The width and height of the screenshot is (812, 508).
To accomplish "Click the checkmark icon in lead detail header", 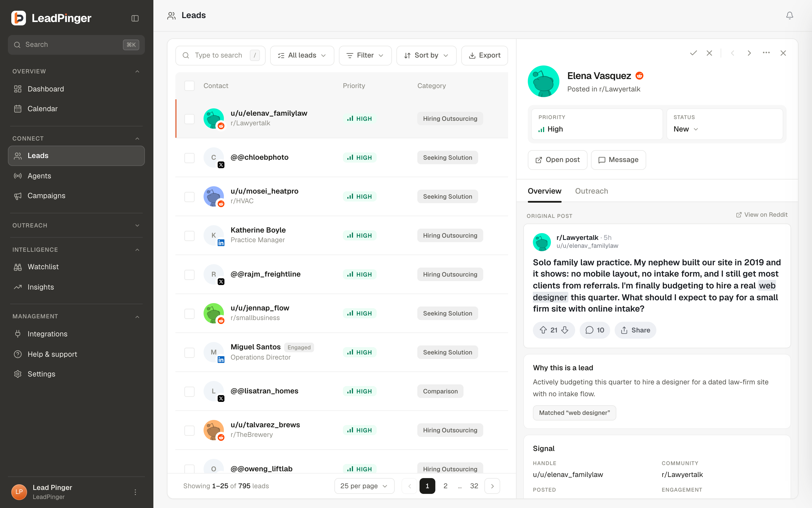I will click(693, 53).
